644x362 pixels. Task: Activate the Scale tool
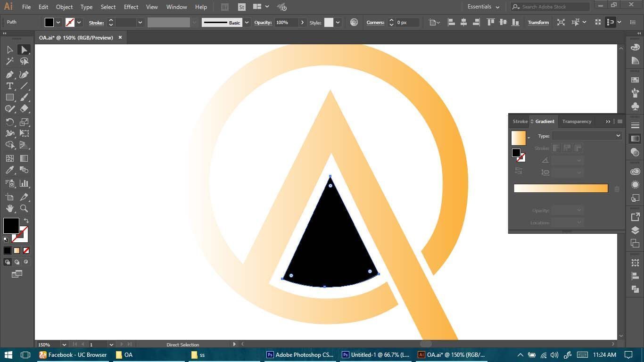click(24, 122)
